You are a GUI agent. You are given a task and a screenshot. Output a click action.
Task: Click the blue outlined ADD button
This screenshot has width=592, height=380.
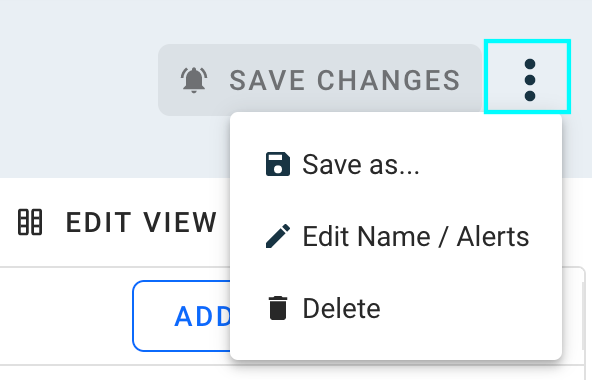click(182, 316)
